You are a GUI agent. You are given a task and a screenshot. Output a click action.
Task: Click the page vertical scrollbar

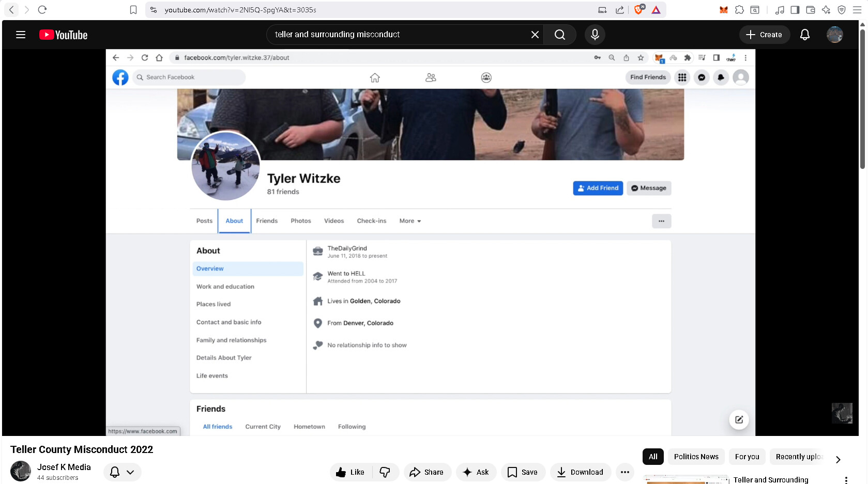862,98
